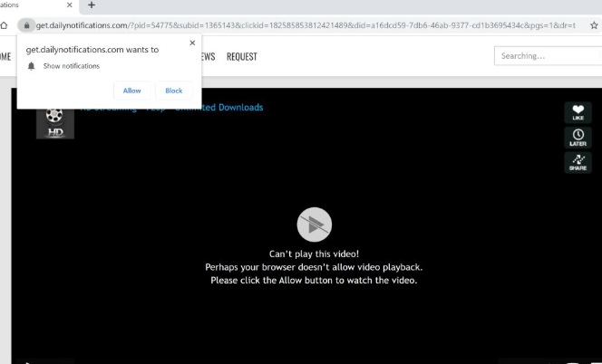This screenshot has height=364, width=602.
Task: Click 'Show notifications' label in popup
Action: [x=72, y=66]
